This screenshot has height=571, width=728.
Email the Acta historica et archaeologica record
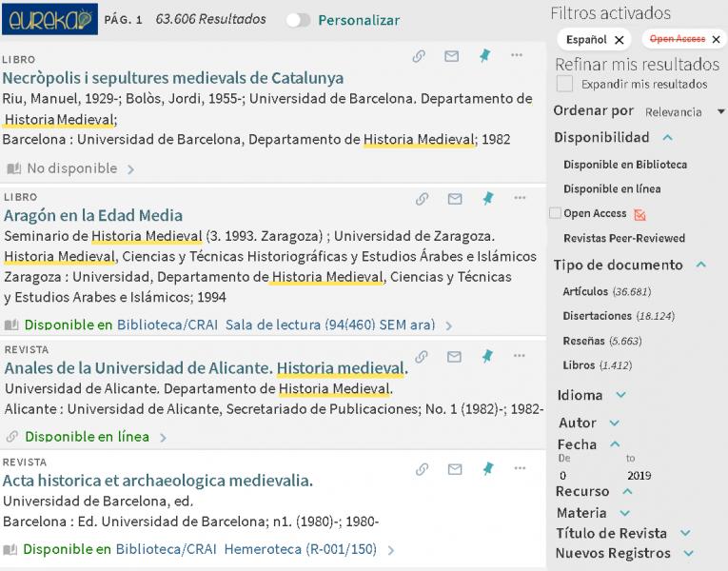455,469
